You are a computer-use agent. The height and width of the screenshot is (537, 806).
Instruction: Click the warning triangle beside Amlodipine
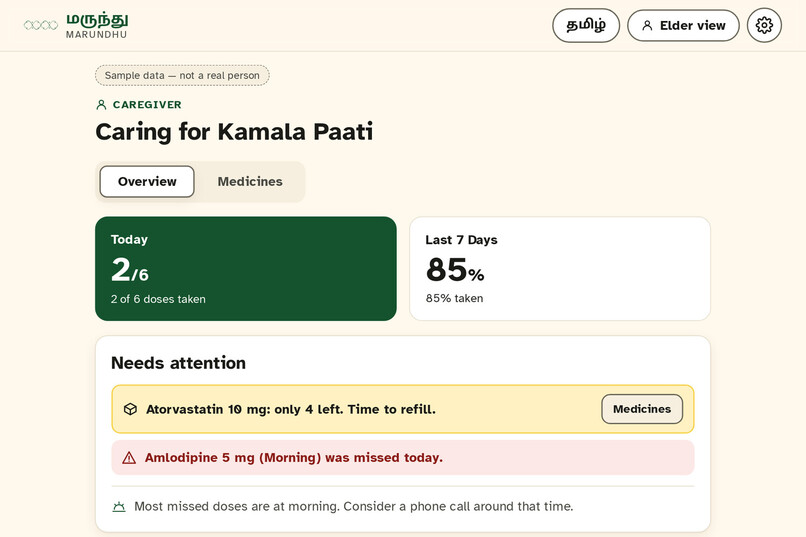point(129,458)
